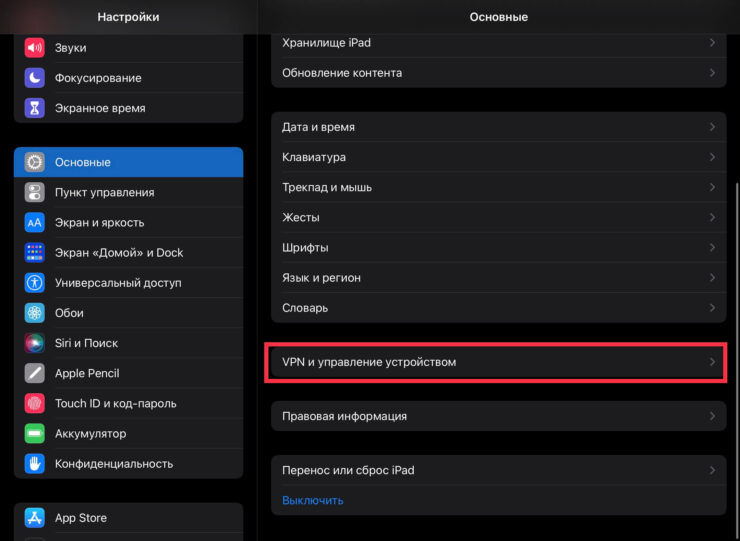740x541 pixels.
Task: Tap the App Store icon
Action: pos(34,518)
